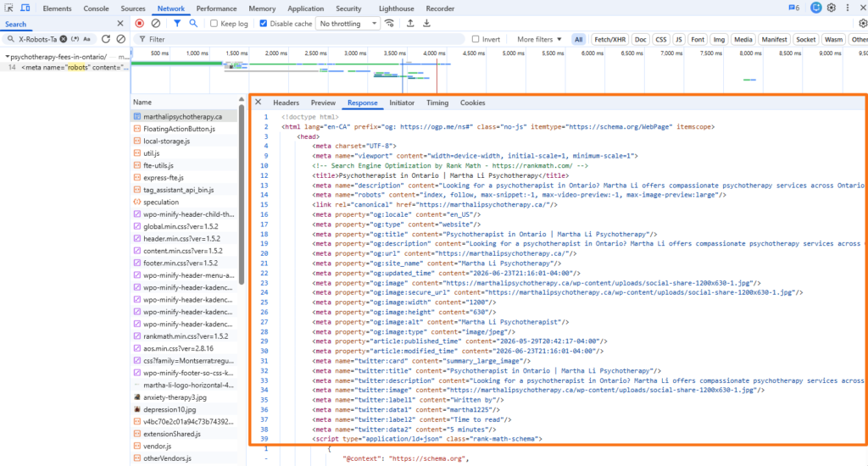Open the issues counter showing 6
The height and width of the screenshot is (466, 868).
[793, 8]
